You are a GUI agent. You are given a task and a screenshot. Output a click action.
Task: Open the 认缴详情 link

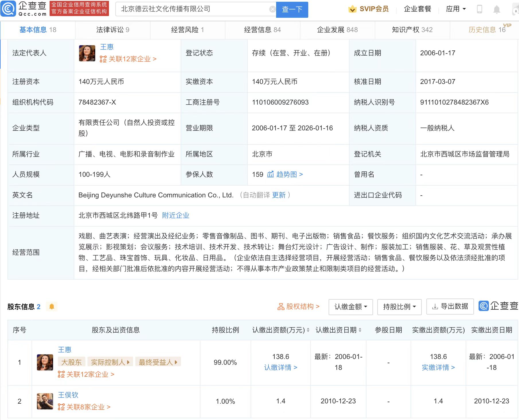pos(280,368)
